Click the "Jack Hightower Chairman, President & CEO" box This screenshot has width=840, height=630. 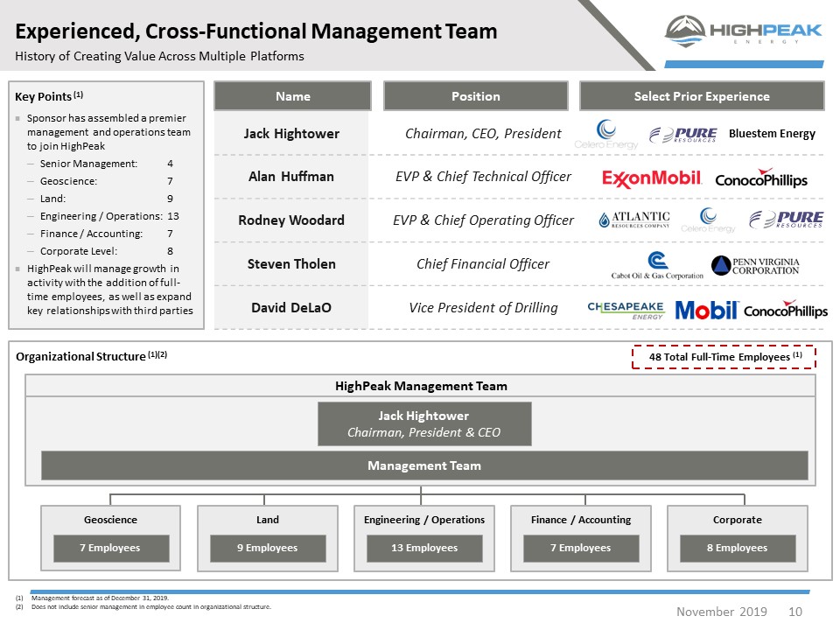tap(424, 423)
